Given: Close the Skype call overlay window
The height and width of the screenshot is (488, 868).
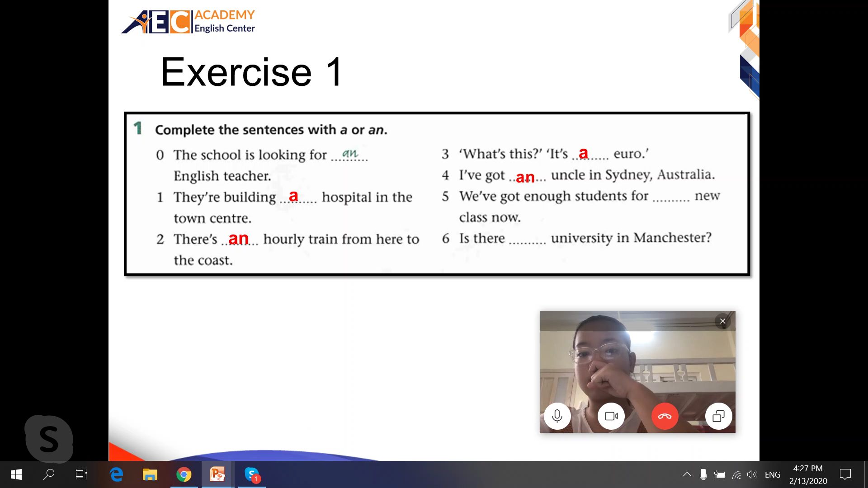Looking at the screenshot, I should coord(722,321).
